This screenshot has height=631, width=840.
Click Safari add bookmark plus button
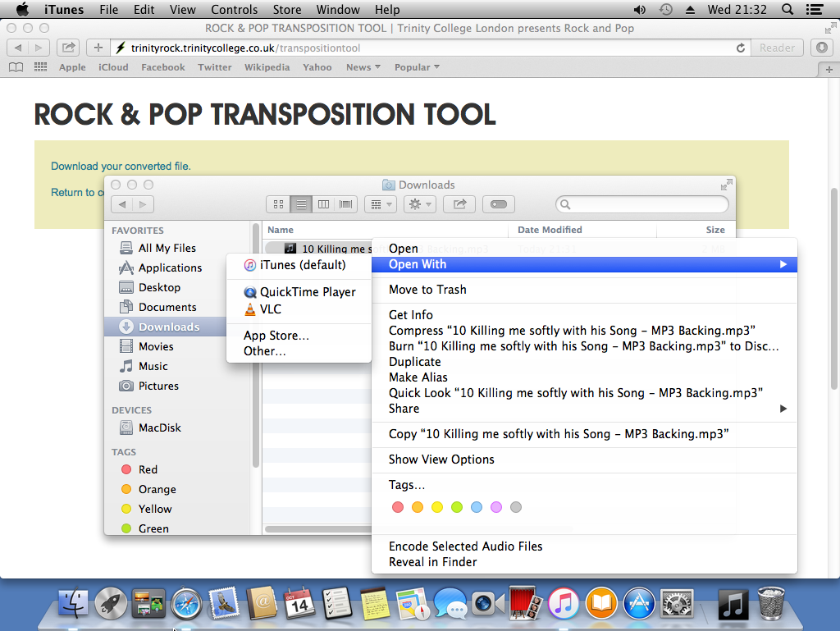98,48
